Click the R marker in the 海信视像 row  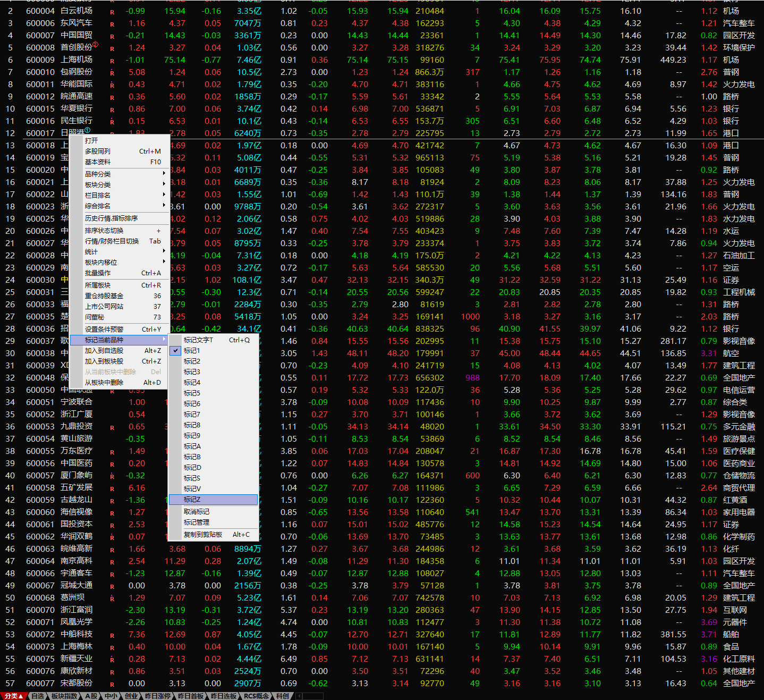[x=112, y=513]
